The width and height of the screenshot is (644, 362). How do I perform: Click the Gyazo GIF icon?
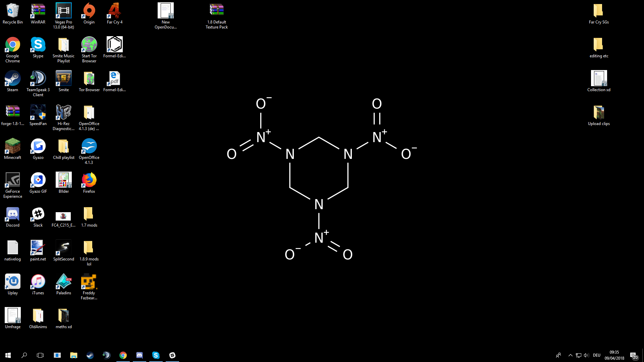point(38,180)
